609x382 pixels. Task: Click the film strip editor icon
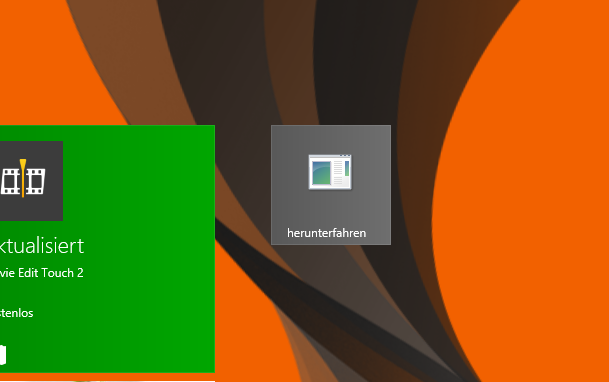[23, 179]
